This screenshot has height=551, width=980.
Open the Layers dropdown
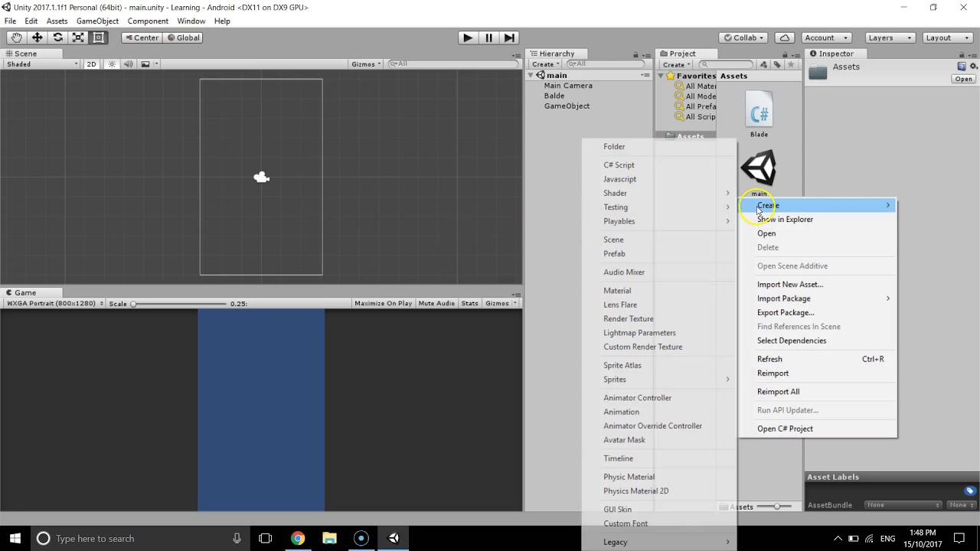point(888,37)
